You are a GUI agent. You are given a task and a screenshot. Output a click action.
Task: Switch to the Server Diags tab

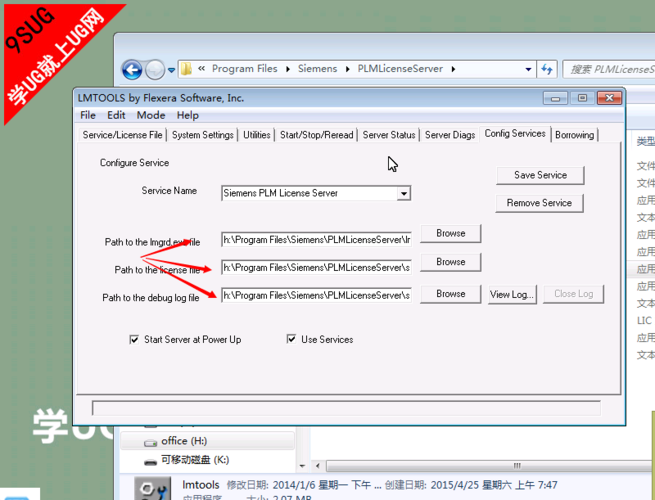coord(450,135)
